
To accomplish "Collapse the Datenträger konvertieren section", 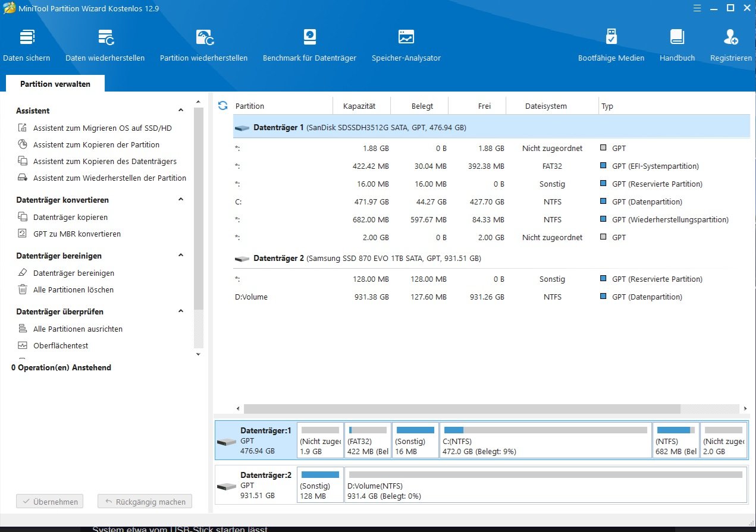I will [181, 200].
